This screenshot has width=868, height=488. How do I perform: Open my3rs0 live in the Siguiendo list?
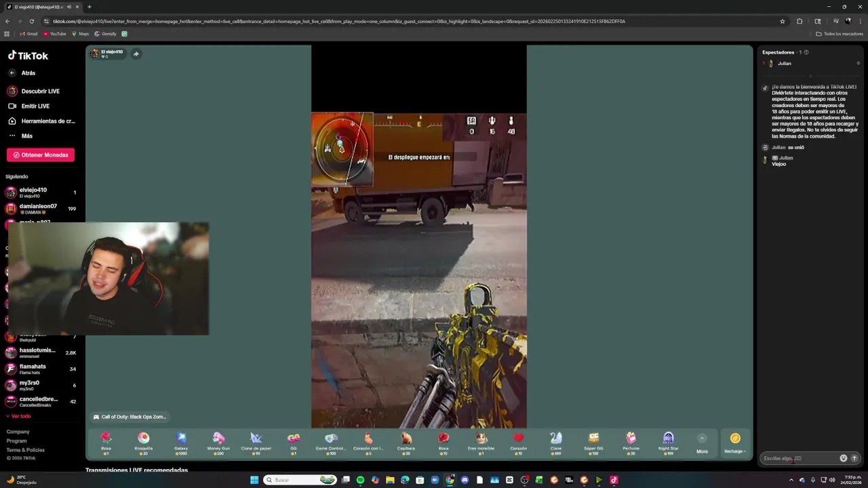pos(42,385)
